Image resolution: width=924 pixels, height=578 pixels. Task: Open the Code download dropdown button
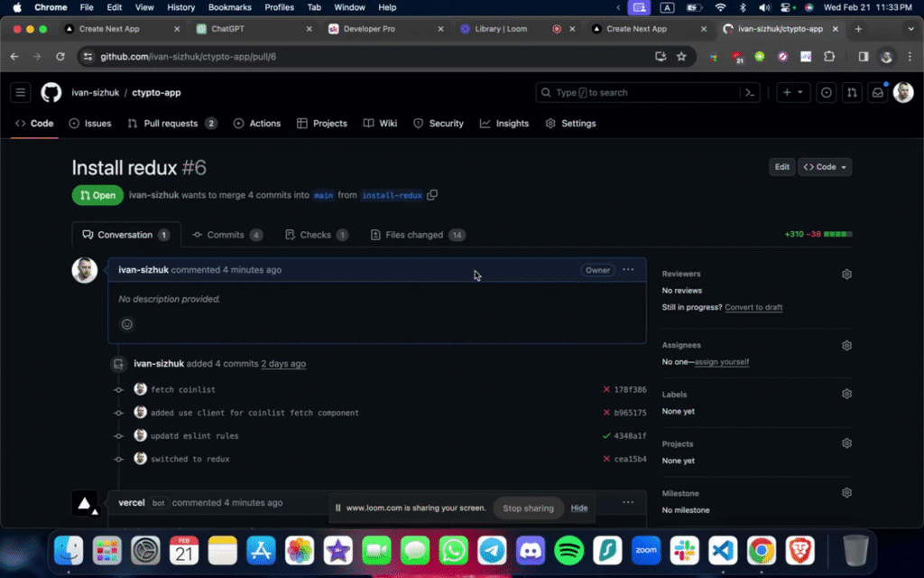pos(824,167)
